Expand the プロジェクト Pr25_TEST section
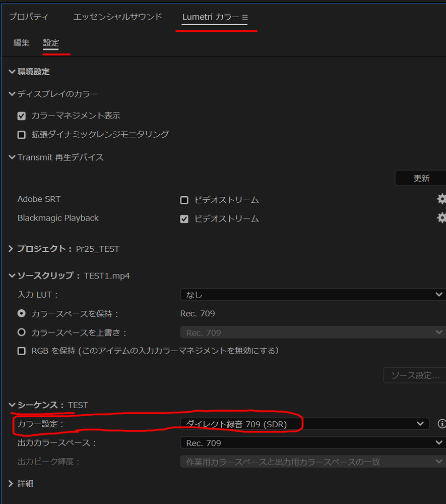The width and height of the screenshot is (446, 504). click(11, 248)
